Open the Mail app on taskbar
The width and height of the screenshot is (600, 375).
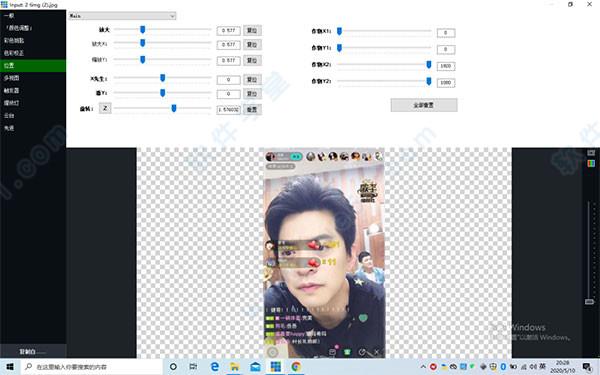point(255,367)
